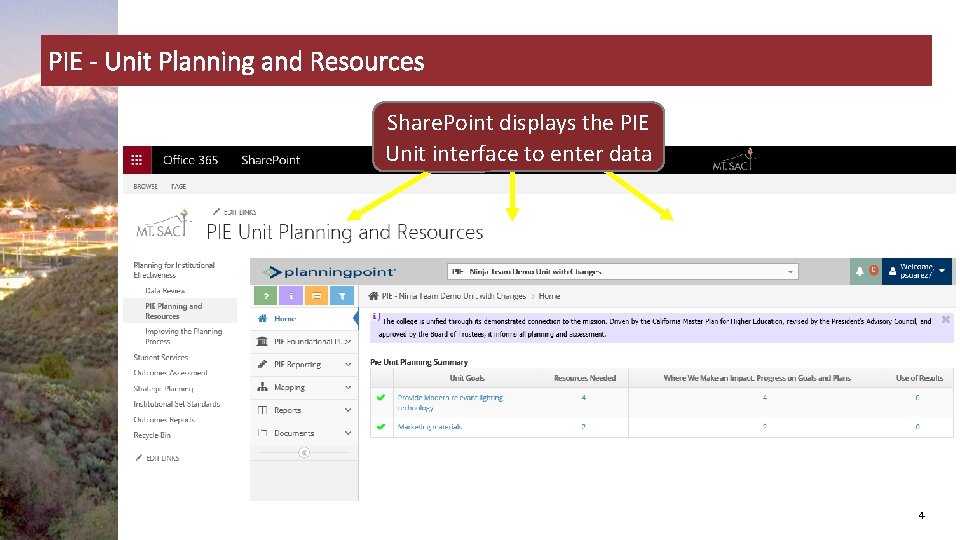Expand PIE Reporting section chevron
Viewport: 960px width, 540px height.
(348, 364)
